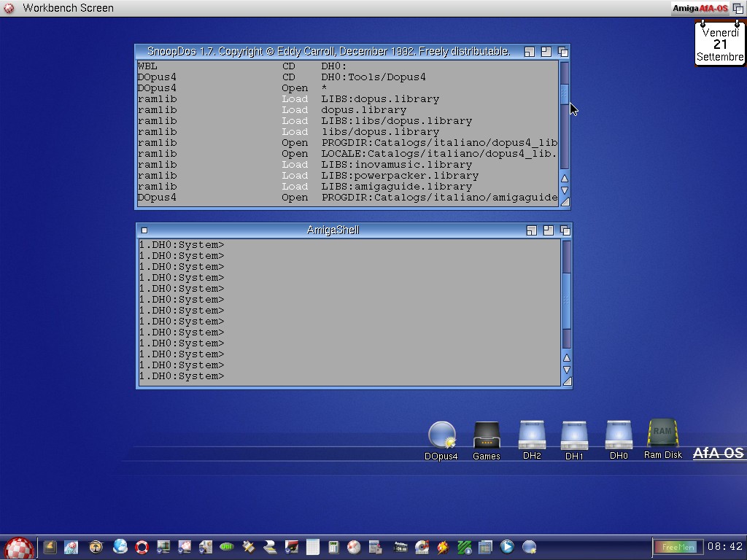747x560 pixels.
Task: Click the red checkered boing ball start button
Action: [19, 548]
